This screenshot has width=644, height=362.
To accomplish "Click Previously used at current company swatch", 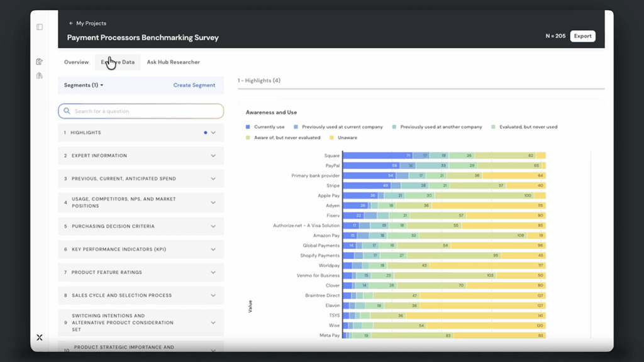I will pyautogui.click(x=296, y=127).
